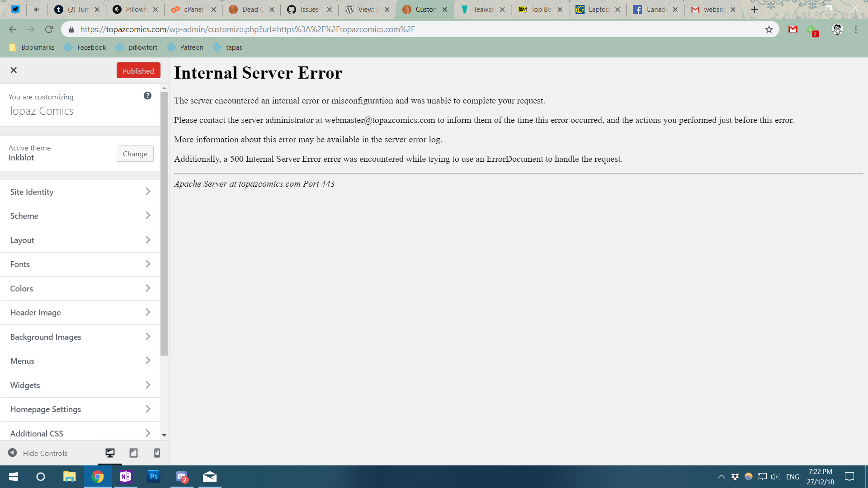Open the pillowfort bookmark
Image resolution: width=868 pixels, height=488 pixels.
[x=137, y=47]
